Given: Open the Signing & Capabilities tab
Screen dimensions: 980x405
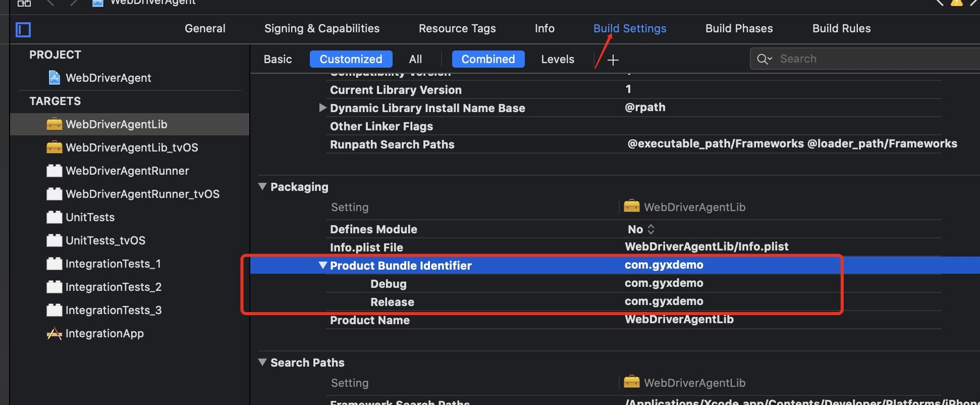Looking at the screenshot, I should pos(322,29).
